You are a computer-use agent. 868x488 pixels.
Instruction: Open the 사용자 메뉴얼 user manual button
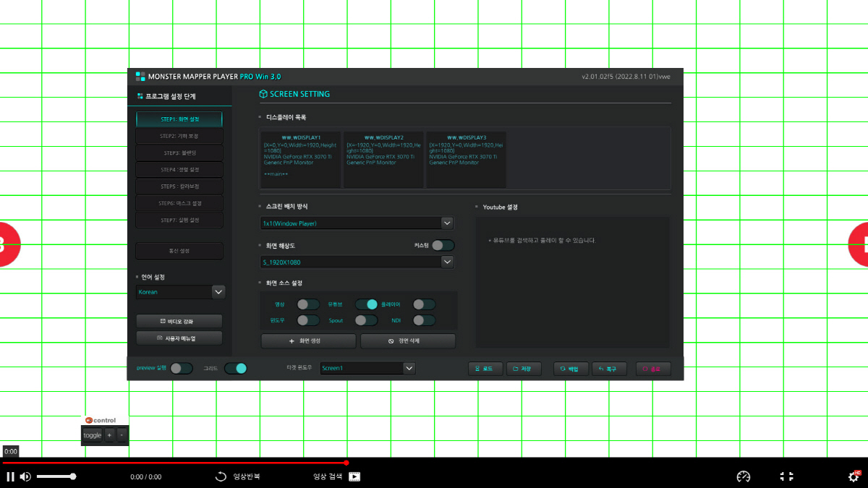click(x=179, y=338)
